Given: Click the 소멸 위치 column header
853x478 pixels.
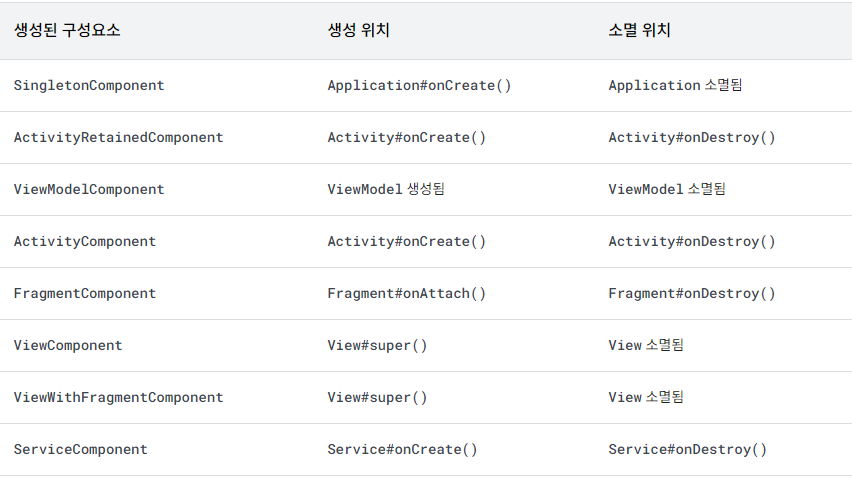Looking at the screenshot, I should tap(639, 30).
